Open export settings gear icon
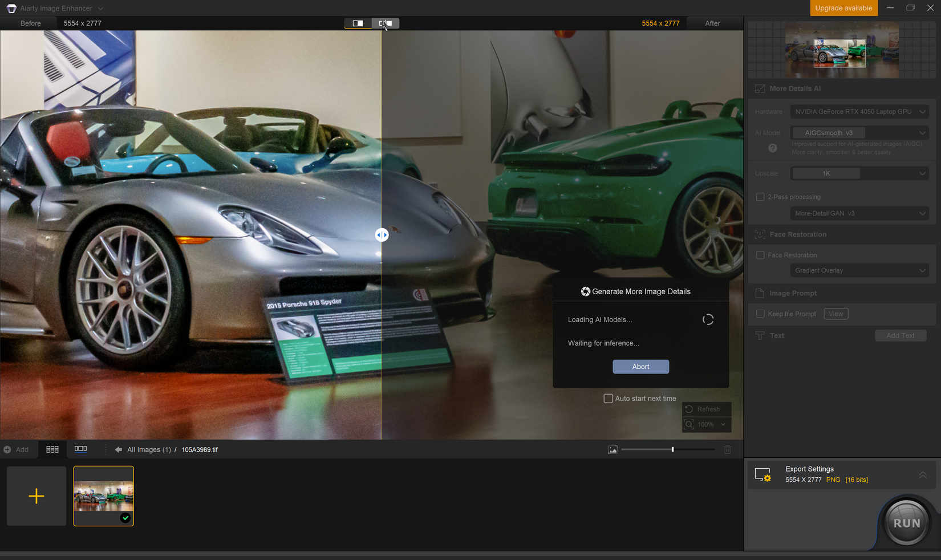941x560 pixels. 763,474
